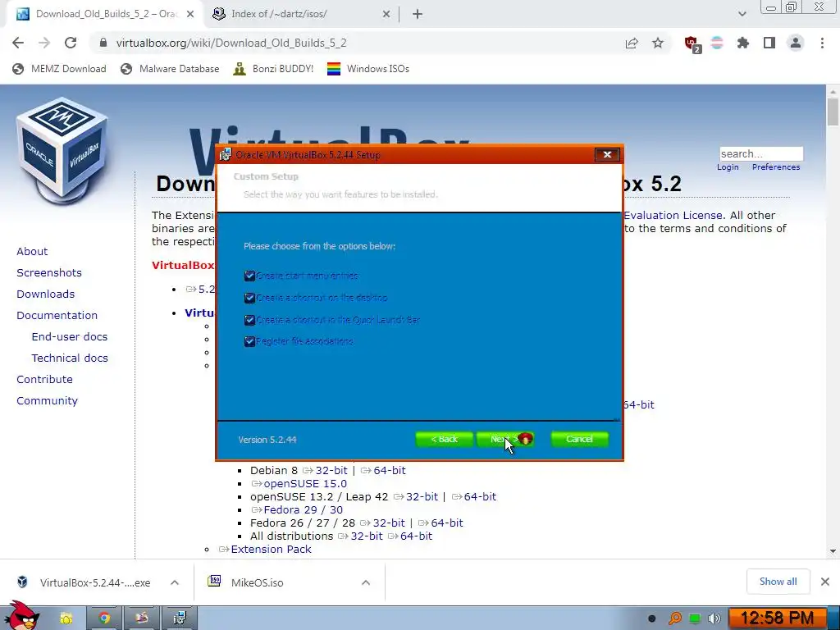The height and width of the screenshot is (630, 840).
Task: Open the MEMZ Download bookmark
Action: click(x=59, y=69)
